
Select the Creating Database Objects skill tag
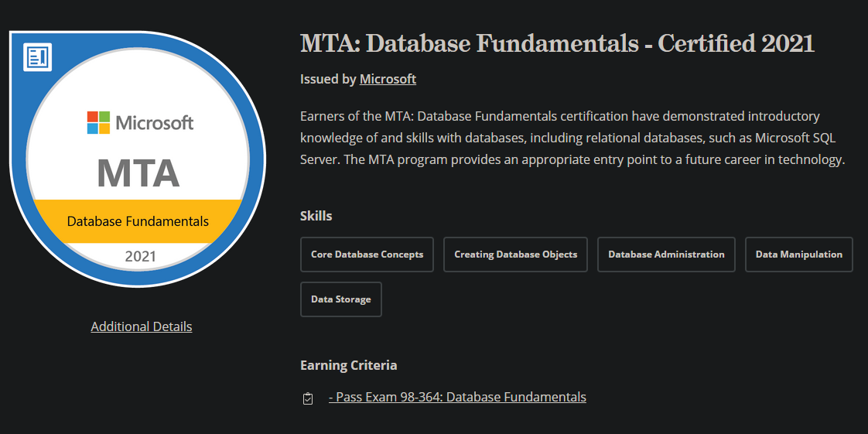tap(515, 255)
